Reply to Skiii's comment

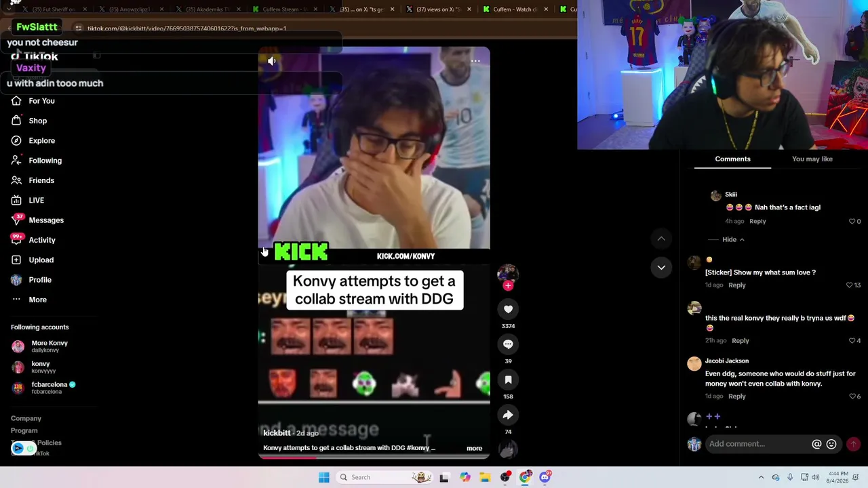point(757,222)
